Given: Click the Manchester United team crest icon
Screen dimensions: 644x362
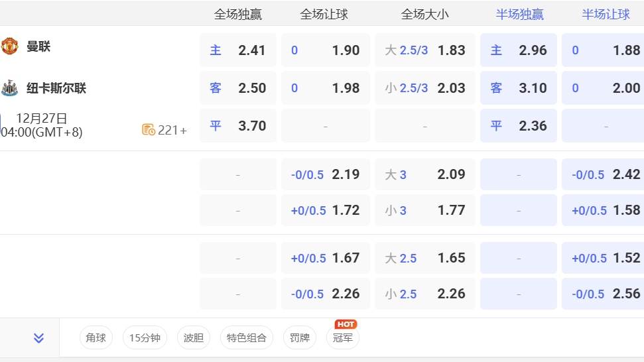Looking at the screenshot, I should [9, 46].
